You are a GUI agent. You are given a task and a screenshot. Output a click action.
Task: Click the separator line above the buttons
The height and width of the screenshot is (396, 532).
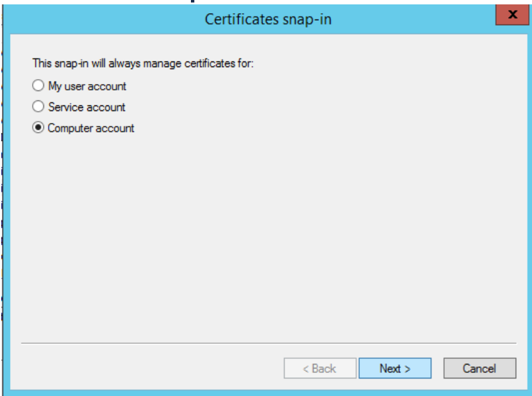(264, 341)
